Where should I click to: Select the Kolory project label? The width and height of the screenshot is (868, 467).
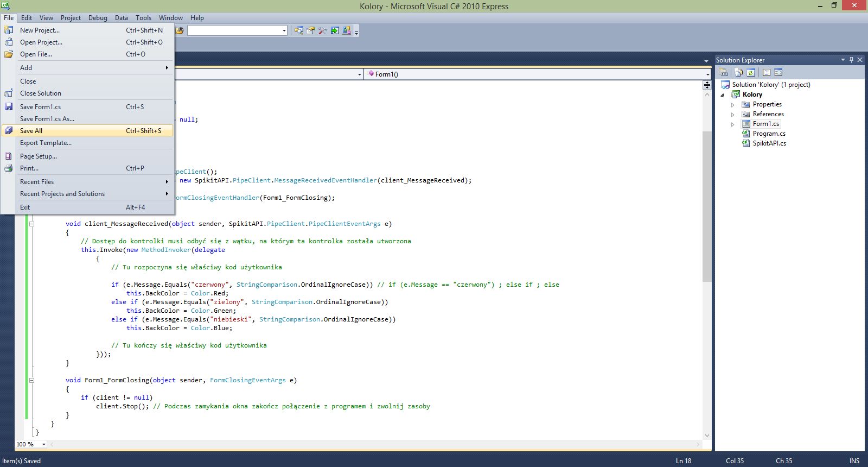pyautogui.click(x=752, y=94)
